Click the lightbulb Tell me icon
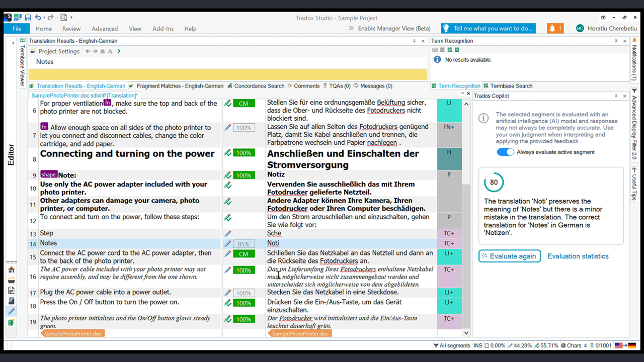 point(446,28)
